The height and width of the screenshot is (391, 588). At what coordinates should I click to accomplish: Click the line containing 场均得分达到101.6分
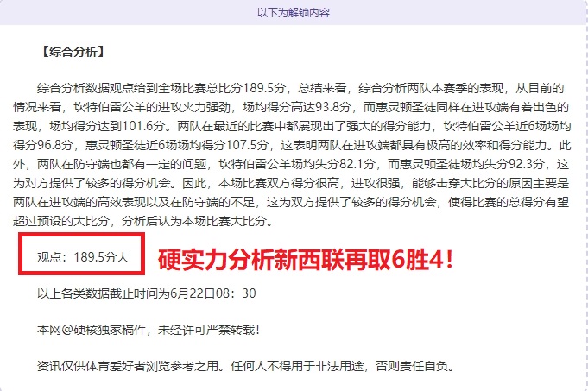292,126
